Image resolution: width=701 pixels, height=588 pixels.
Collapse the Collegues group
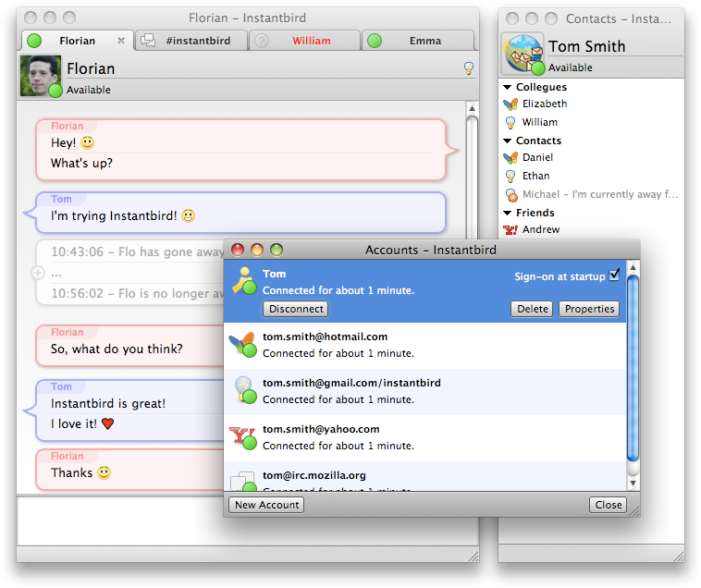[508, 87]
